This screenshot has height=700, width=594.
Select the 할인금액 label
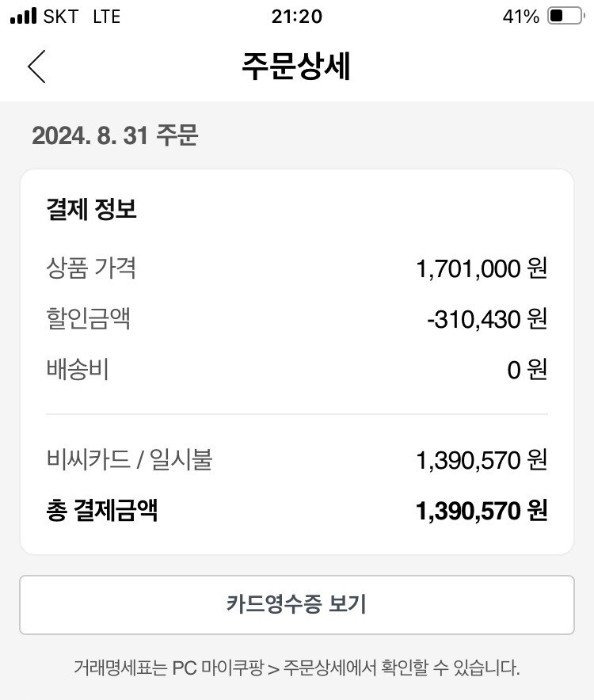89,318
